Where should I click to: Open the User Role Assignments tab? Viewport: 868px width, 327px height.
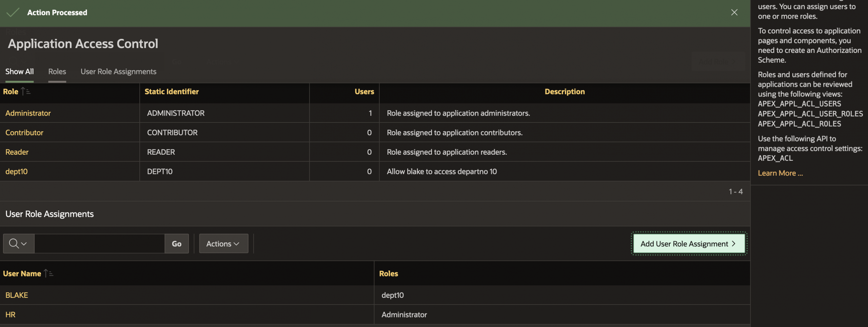click(118, 72)
